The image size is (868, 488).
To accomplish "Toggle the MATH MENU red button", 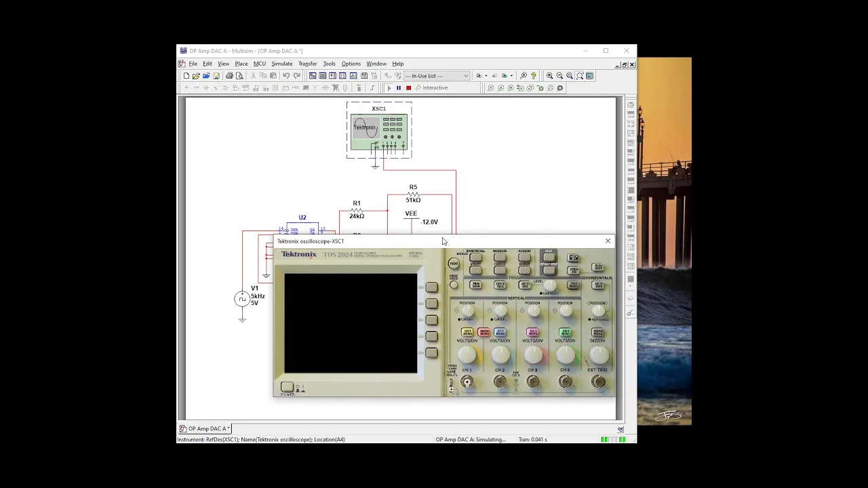I will pyautogui.click(x=484, y=332).
